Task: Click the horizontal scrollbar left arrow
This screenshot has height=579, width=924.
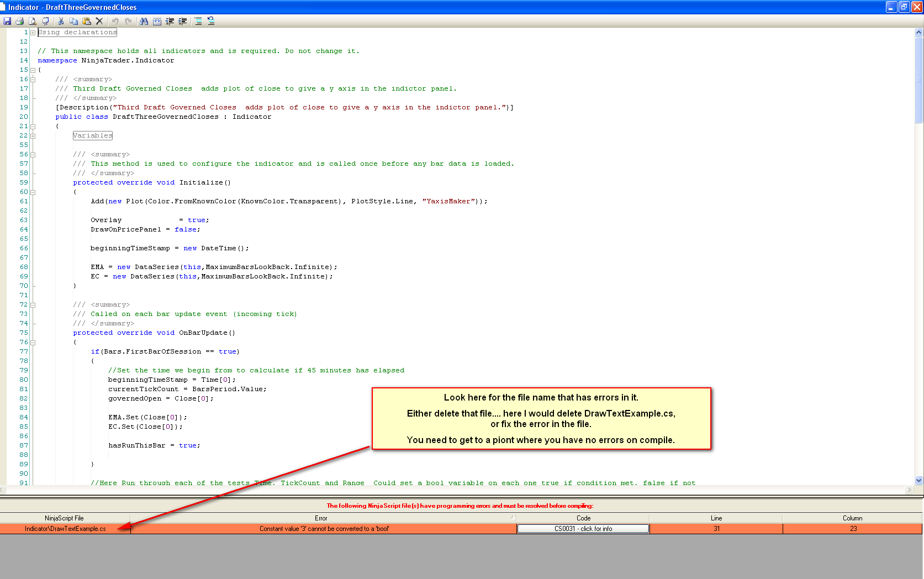Action: pyautogui.click(x=3, y=489)
